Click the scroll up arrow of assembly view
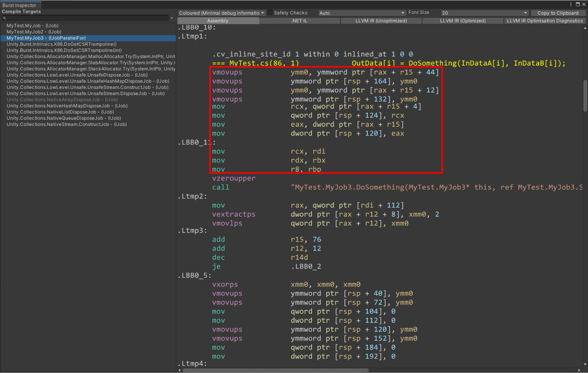This screenshot has width=588, height=373. point(585,28)
